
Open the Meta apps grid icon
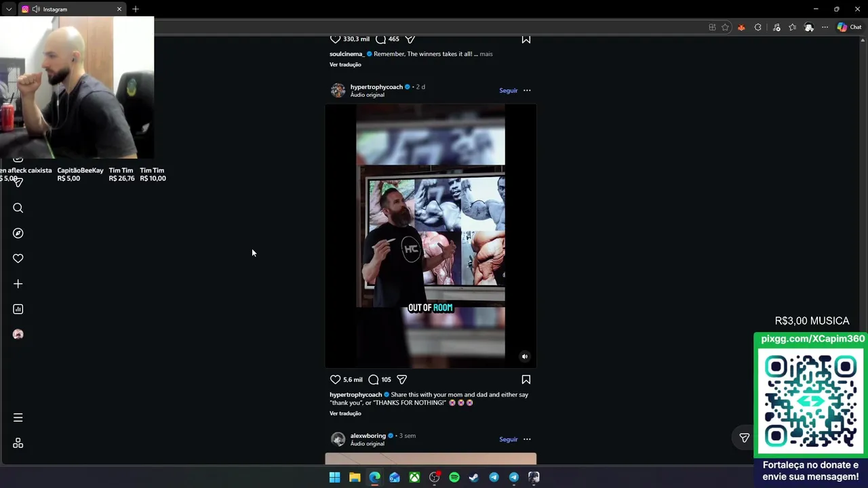pyautogui.click(x=18, y=443)
